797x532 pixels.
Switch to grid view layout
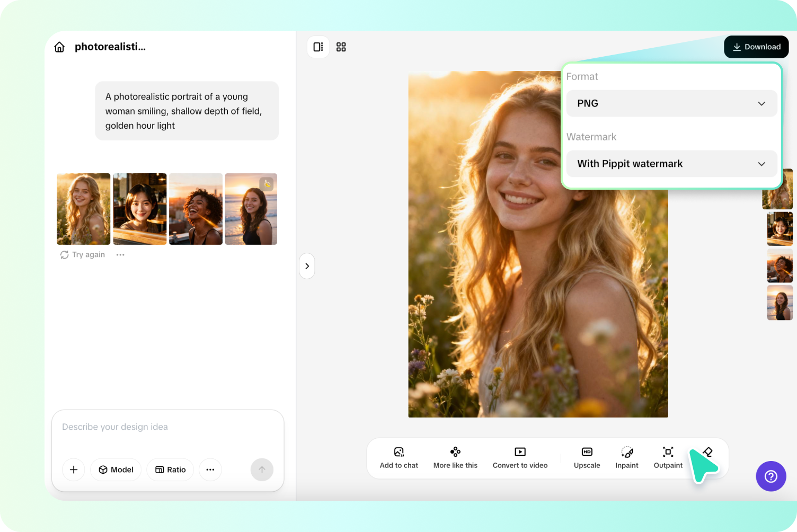click(341, 47)
